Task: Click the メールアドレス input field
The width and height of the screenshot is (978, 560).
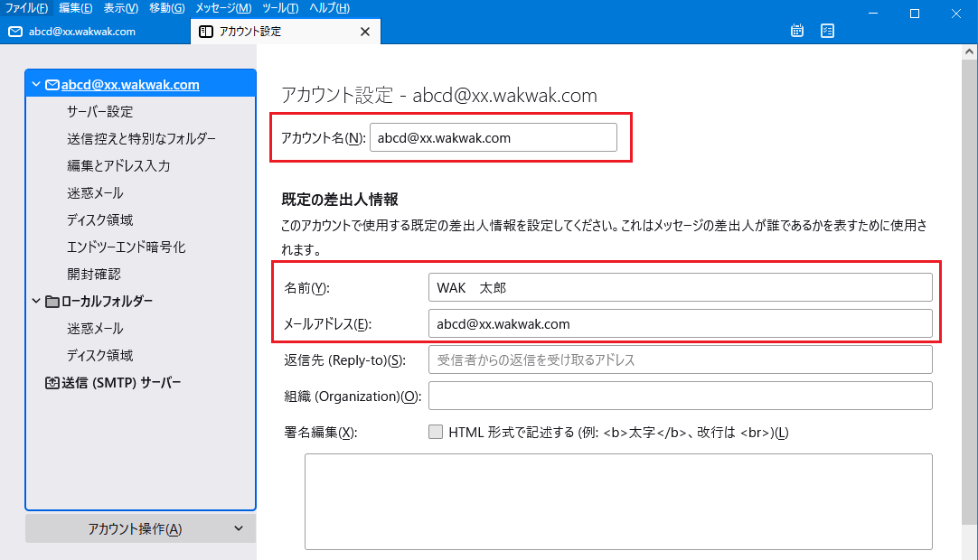Action: tap(681, 323)
